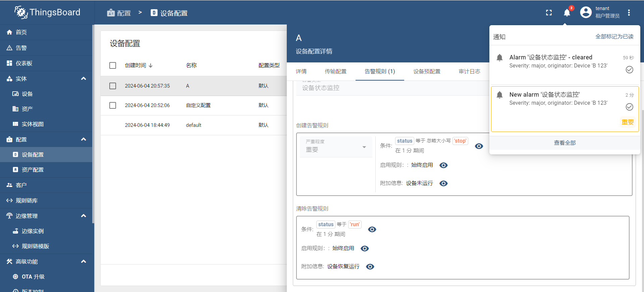Check the checkbox for profile A row
The image size is (644, 292).
pyautogui.click(x=113, y=86)
